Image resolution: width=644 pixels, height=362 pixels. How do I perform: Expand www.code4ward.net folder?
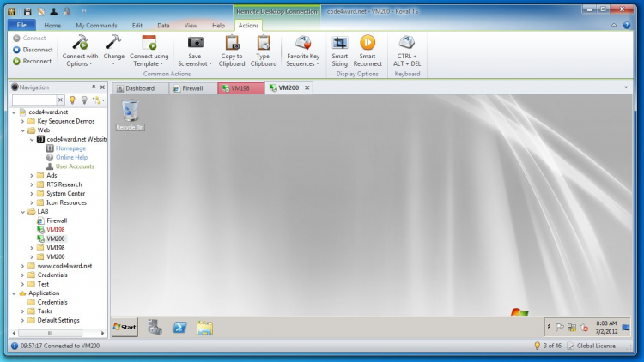click(x=23, y=266)
